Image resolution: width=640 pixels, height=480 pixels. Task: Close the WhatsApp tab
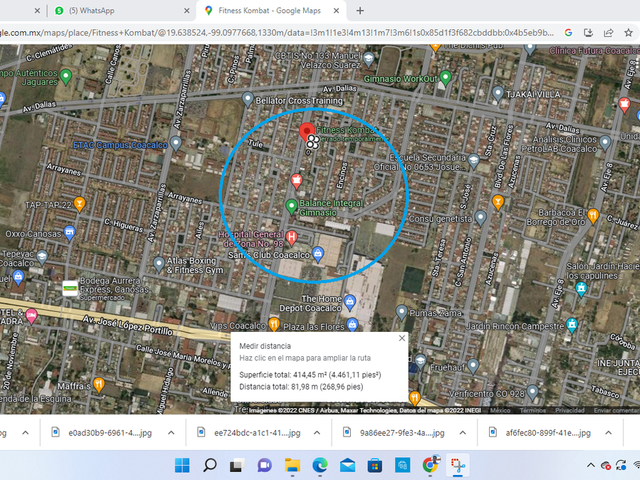tap(187, 11)
